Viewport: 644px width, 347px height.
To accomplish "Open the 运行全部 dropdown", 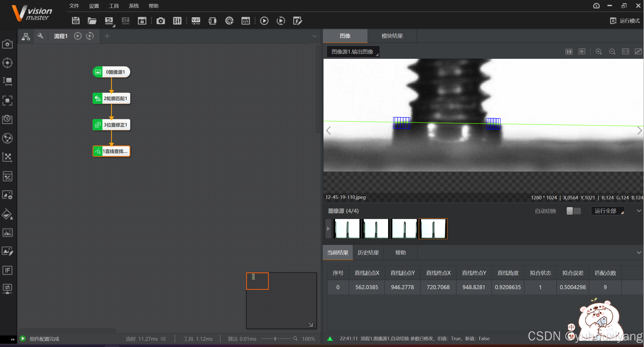I will pos(607,211).
